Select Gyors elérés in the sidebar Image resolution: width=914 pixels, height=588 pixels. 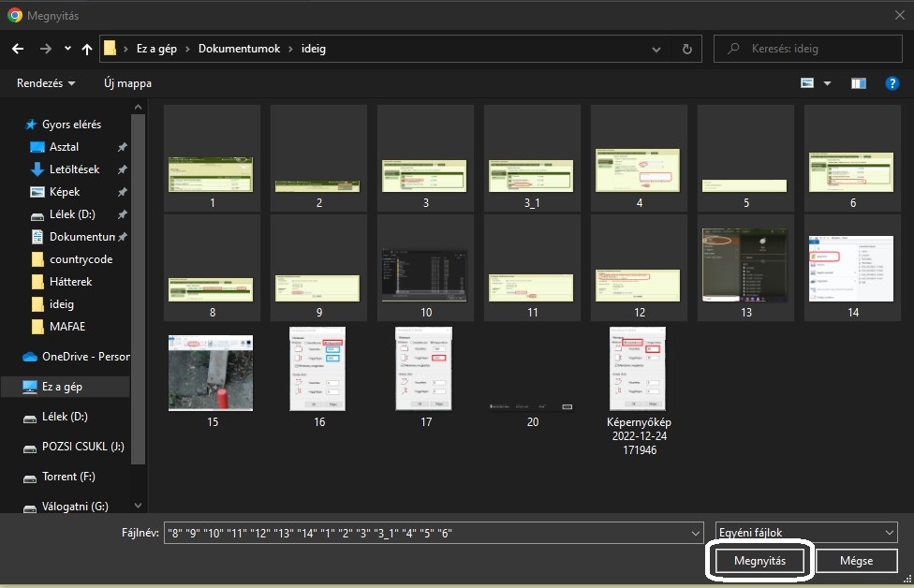(71, 125)
